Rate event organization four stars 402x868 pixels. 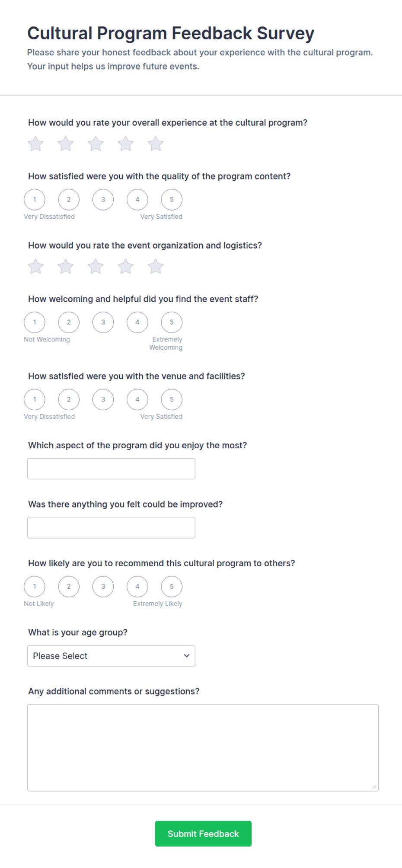coord(126,267)
